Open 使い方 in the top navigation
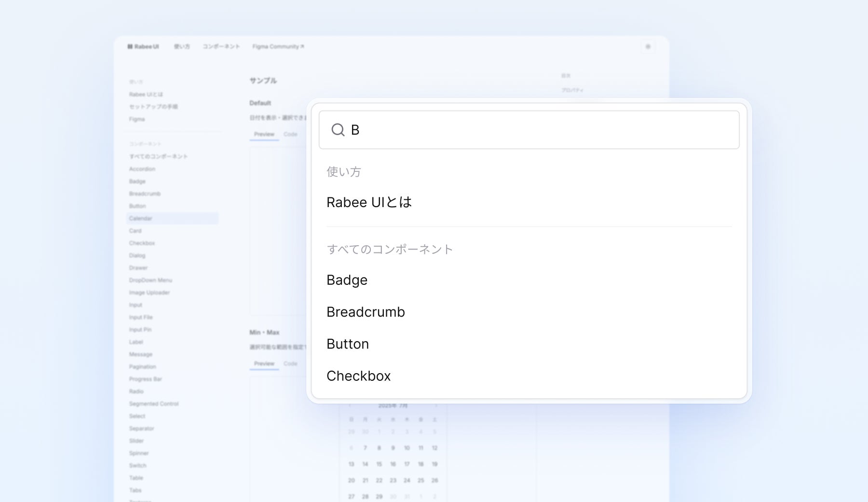 point(182,47)
